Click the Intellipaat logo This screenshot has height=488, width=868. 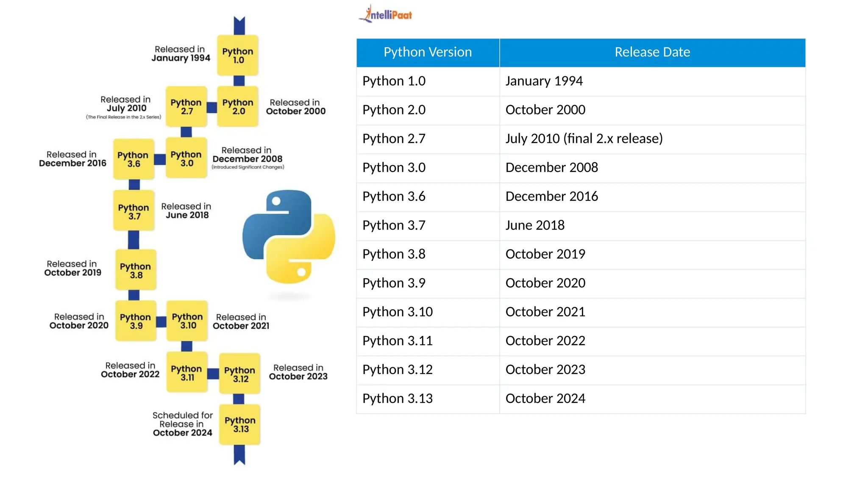[x=385, y=14]
